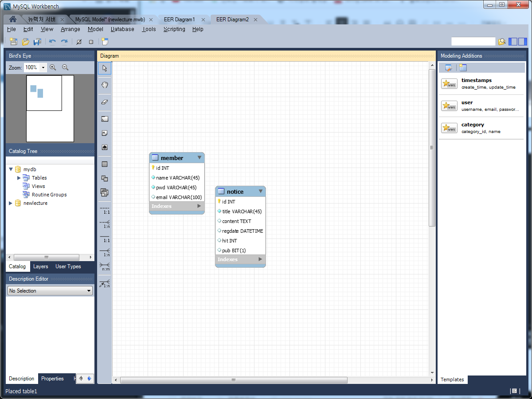The image size is (532, 399).
Task: Collapse the notice table with header arrow
Action: (261, 191)
